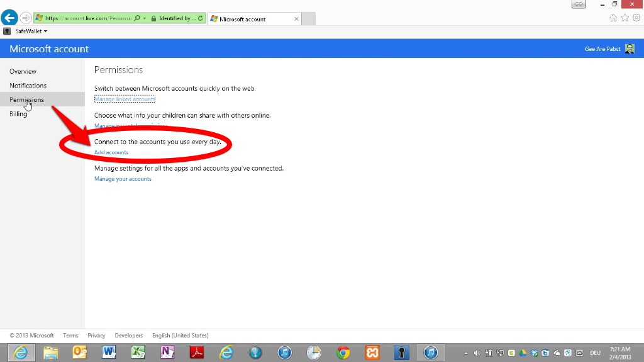Open the Manage your accounts link

123,179
